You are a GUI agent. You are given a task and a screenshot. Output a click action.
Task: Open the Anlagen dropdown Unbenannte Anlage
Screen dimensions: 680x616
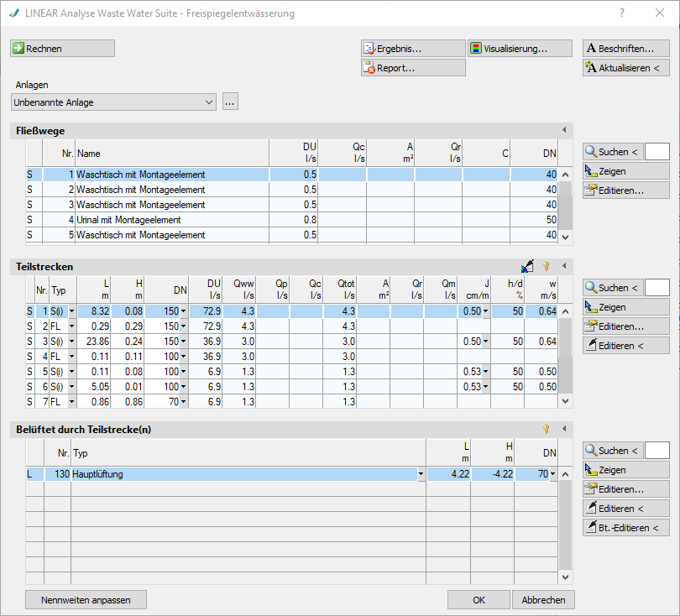click(113, 102)
